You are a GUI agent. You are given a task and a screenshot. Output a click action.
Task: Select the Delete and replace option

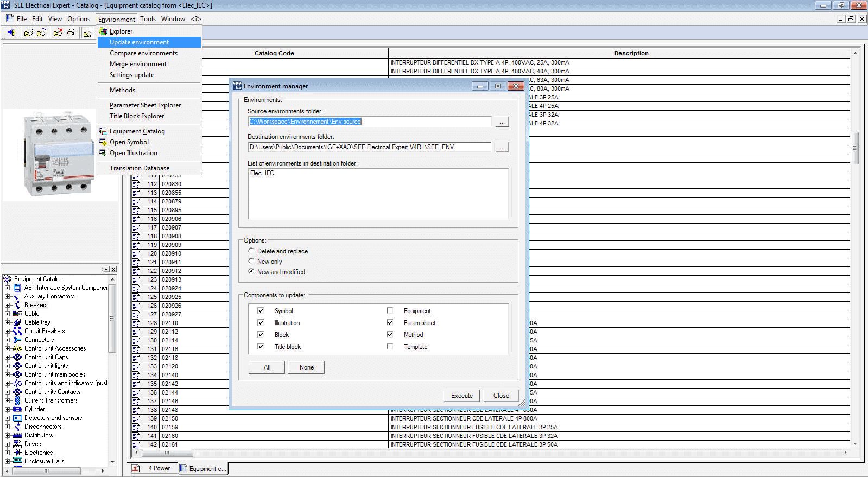[x=251, y=251]
